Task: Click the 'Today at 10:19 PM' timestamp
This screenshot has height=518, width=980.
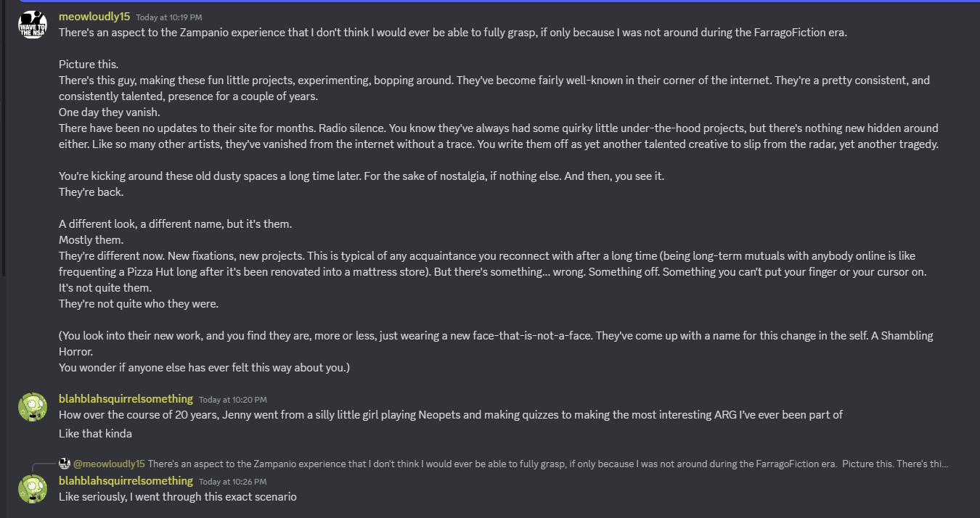Action: coord(169,17)
